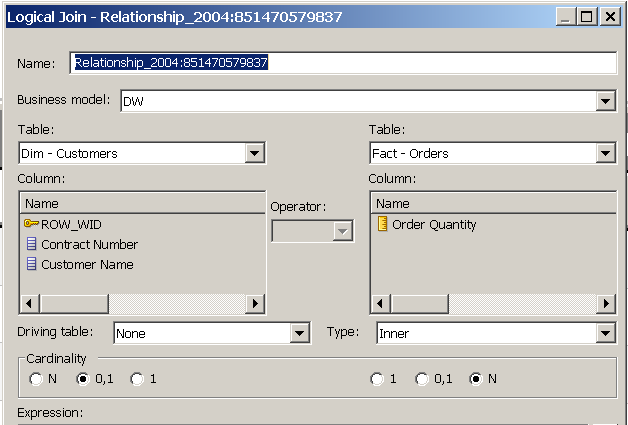Click right column list scroll-right arrow
The height and width of the screenshot is (425, 628).
pyautogui.click(x=606, y=304)
